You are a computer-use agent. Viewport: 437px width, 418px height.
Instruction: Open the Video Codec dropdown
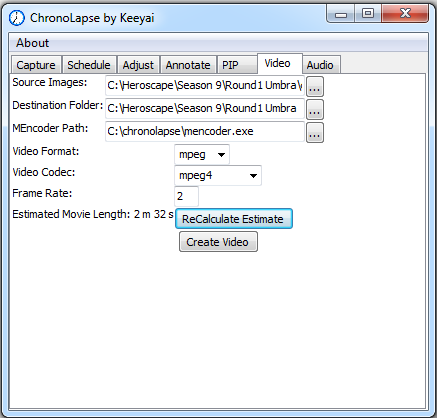coord(218,175)
